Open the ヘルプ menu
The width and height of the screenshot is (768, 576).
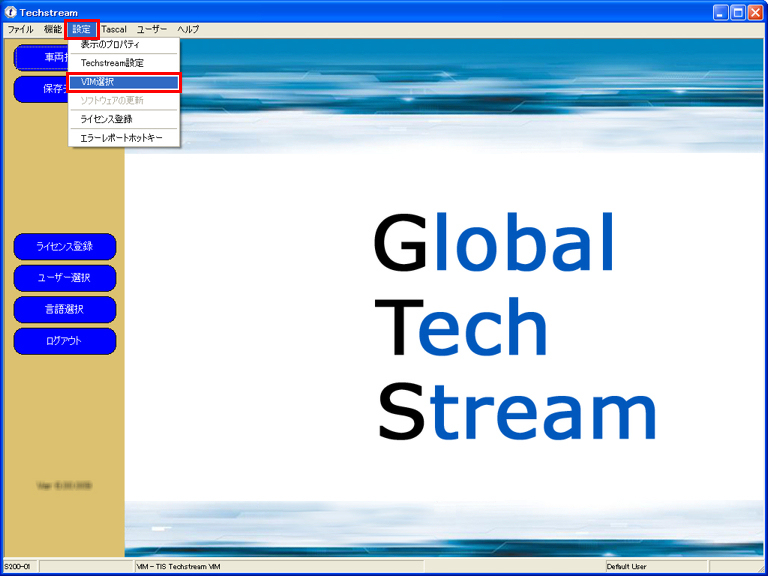point(188,29)
